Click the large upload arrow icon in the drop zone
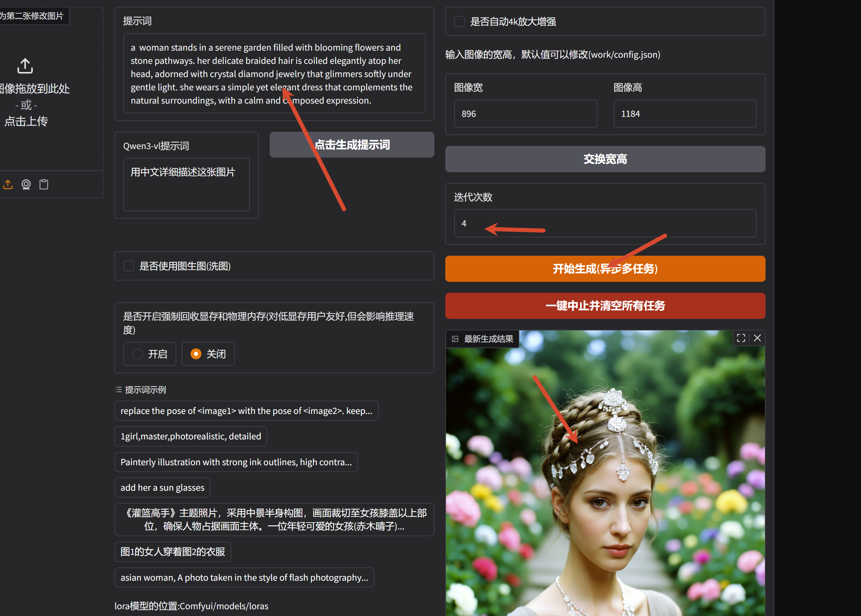 click(25, 66)
